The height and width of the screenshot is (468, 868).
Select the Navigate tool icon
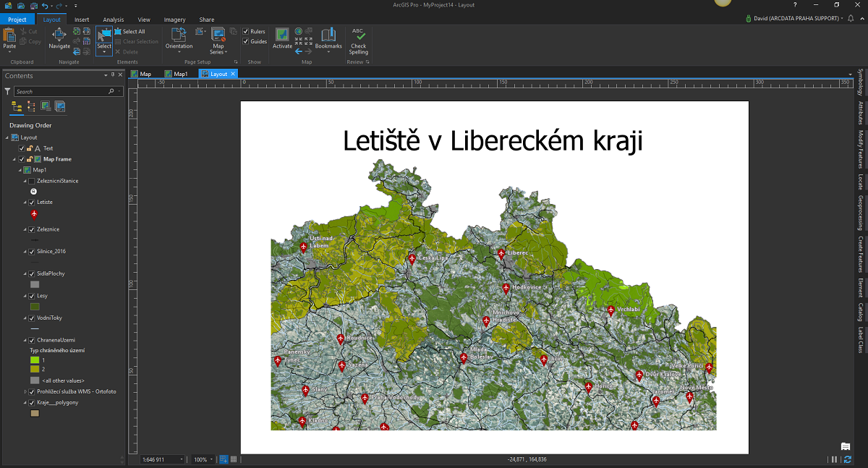59,34
